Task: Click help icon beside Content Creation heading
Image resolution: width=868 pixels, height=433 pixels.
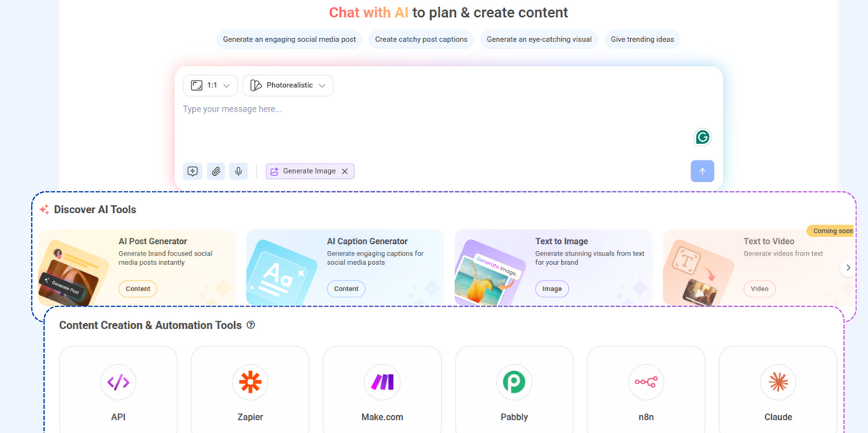Action: pyautogui.click(x=251, y=325)
